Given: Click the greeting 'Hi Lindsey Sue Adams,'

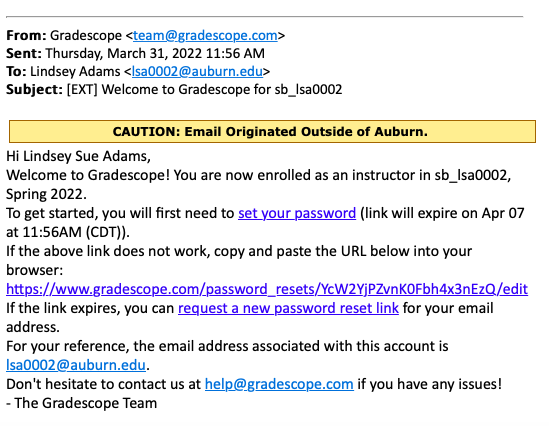Looking at the screenshot, I should [x=78, y=156].
